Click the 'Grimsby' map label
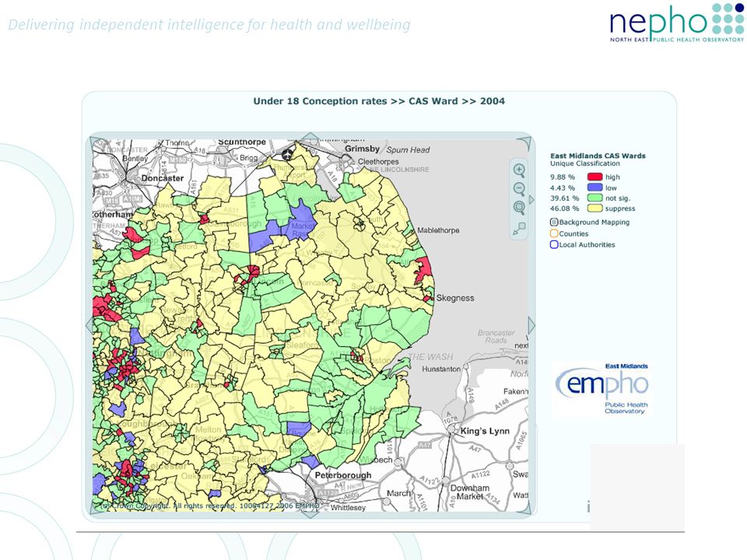The width and height of the screenshot is (747, 560). 362,149
